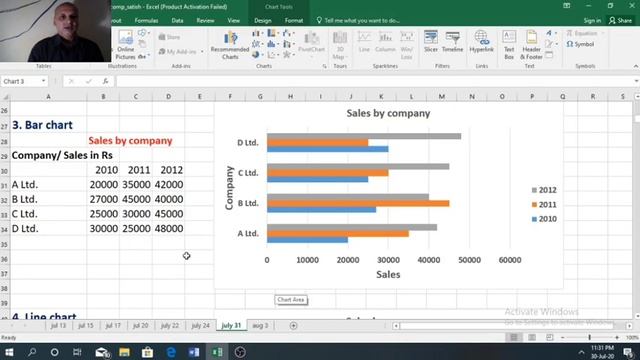Insert a combo chart

coord(288,44)
